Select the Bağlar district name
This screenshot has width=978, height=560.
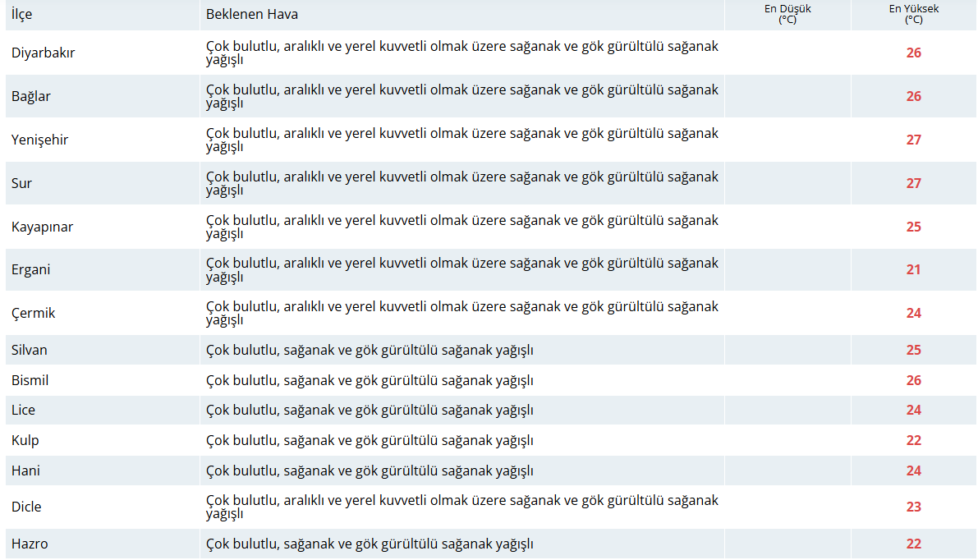(31, 97)
